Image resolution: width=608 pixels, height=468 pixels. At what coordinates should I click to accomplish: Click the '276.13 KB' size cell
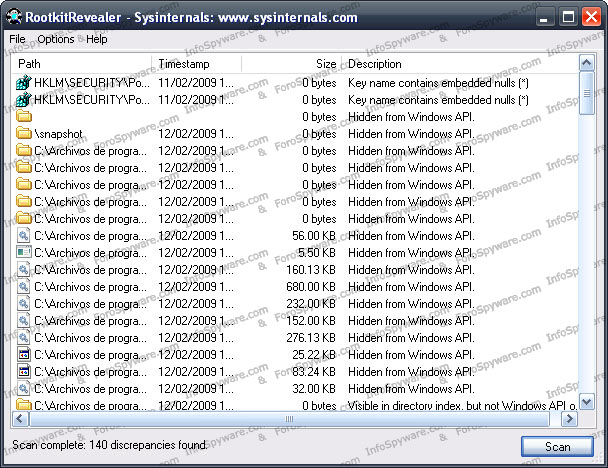311,338
